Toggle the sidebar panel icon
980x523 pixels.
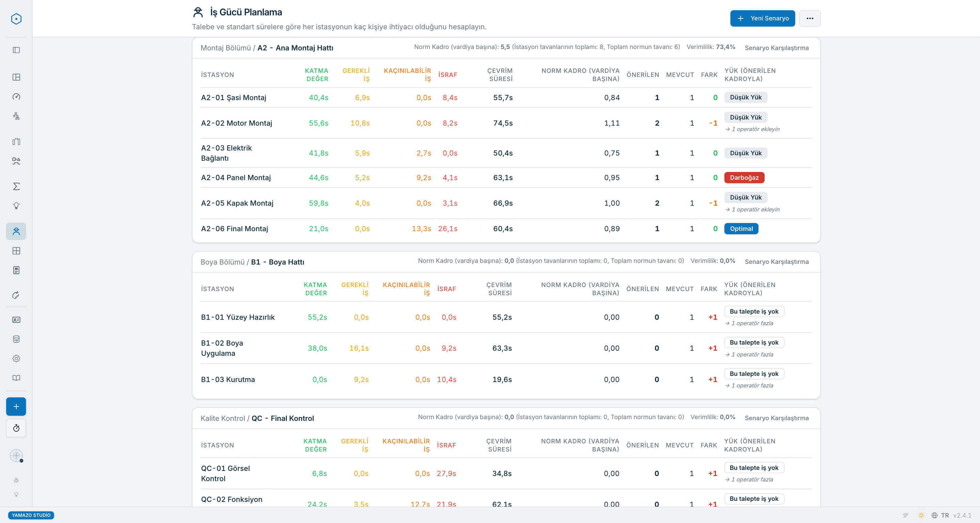(16, 50)
